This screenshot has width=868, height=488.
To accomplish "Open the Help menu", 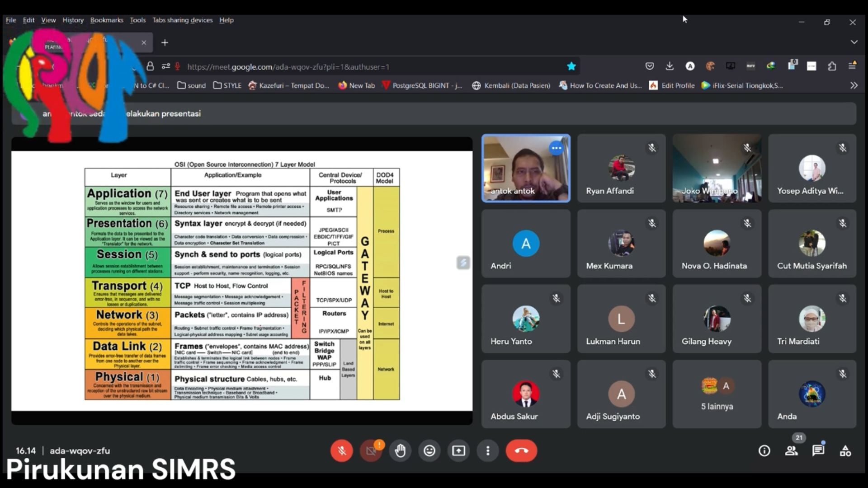I will pos(226,20).
